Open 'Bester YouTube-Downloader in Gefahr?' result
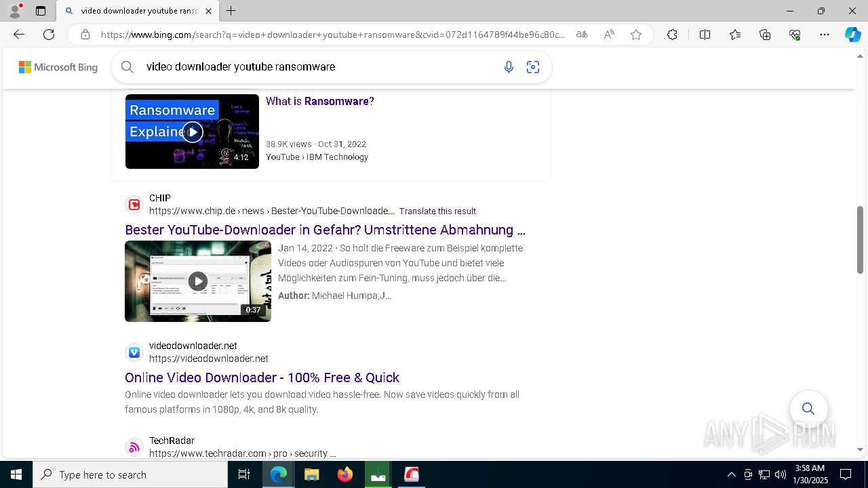The height and width of the screenshot is (488, 868). tap(325, 230)
